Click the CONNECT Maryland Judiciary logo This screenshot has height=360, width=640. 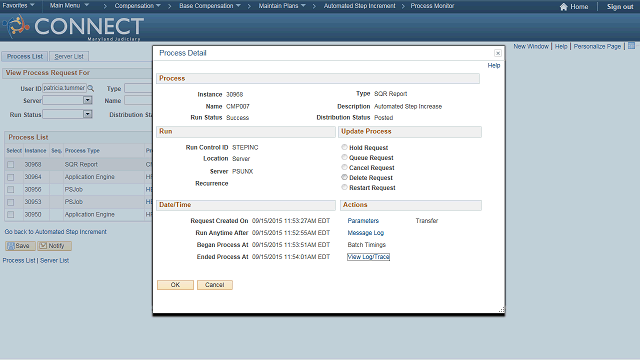73,27
